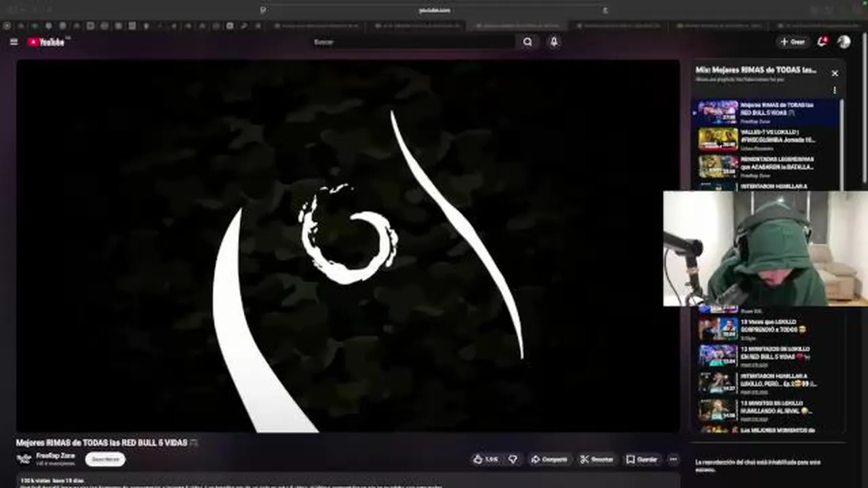Go to the YouTube home logo
Image resolution: width=868 pixels, height=488 pixels.
pos(46,42)
